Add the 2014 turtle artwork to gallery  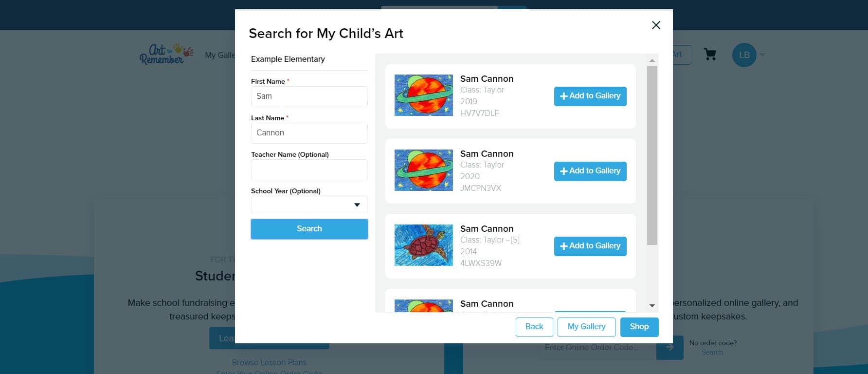pos(590,246)
